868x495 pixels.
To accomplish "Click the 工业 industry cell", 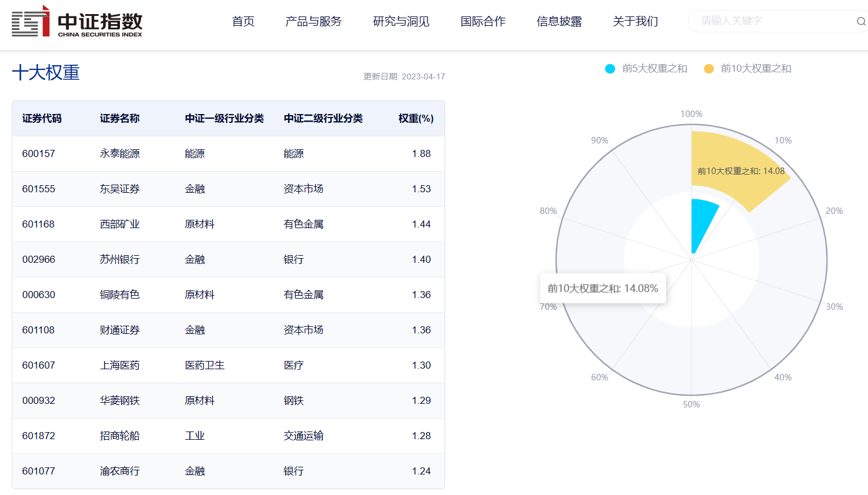I will pos(195,436).
